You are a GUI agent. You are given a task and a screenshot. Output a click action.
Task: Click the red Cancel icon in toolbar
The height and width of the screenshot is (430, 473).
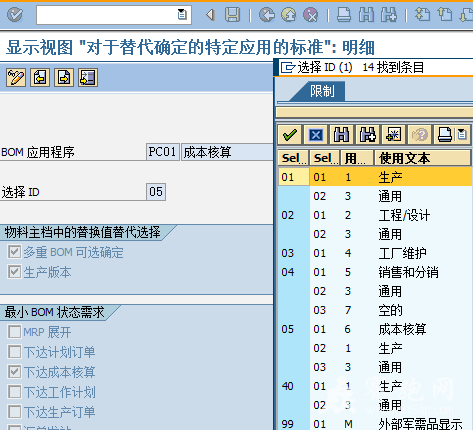310,15
